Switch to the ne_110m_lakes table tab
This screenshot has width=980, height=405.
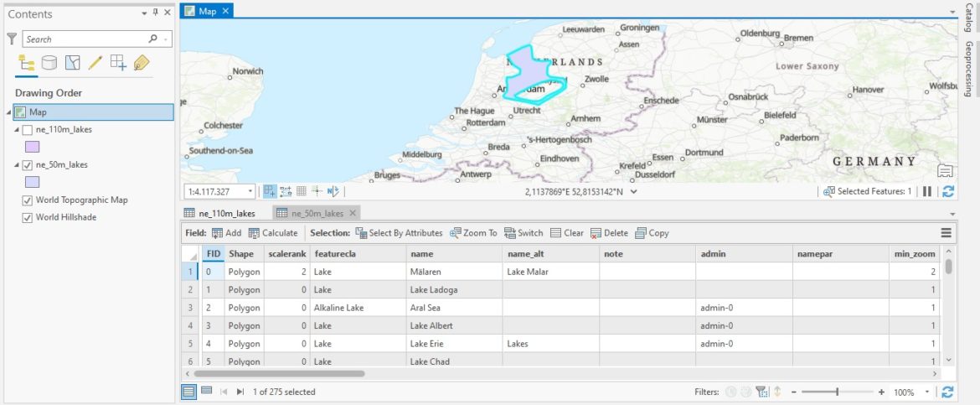pyautogui.click(x=220, y=213)
